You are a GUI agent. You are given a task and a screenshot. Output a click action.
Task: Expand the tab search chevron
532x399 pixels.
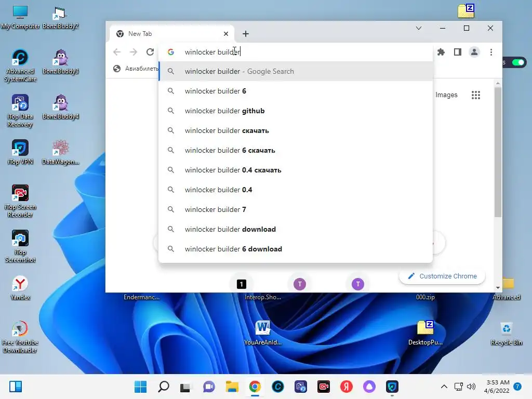tap(419, 28)
